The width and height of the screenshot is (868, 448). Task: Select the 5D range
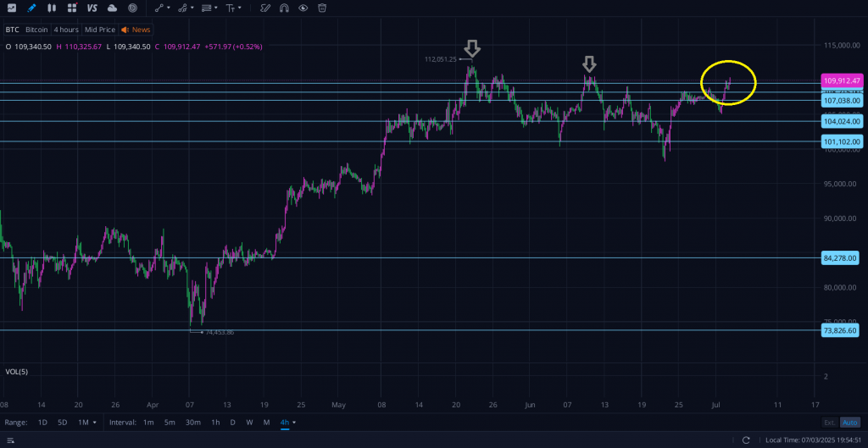click(63, 422)
